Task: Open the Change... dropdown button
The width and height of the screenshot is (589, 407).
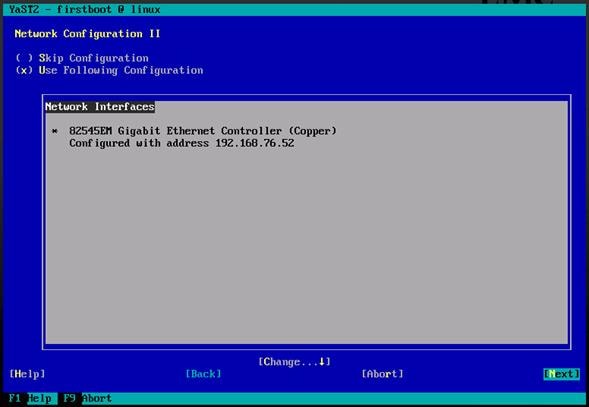Action: [x=294, y=362]
